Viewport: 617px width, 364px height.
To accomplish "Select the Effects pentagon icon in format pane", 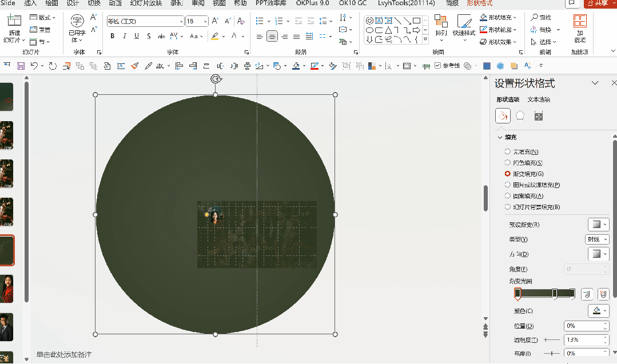I will [x=520, y=115].
